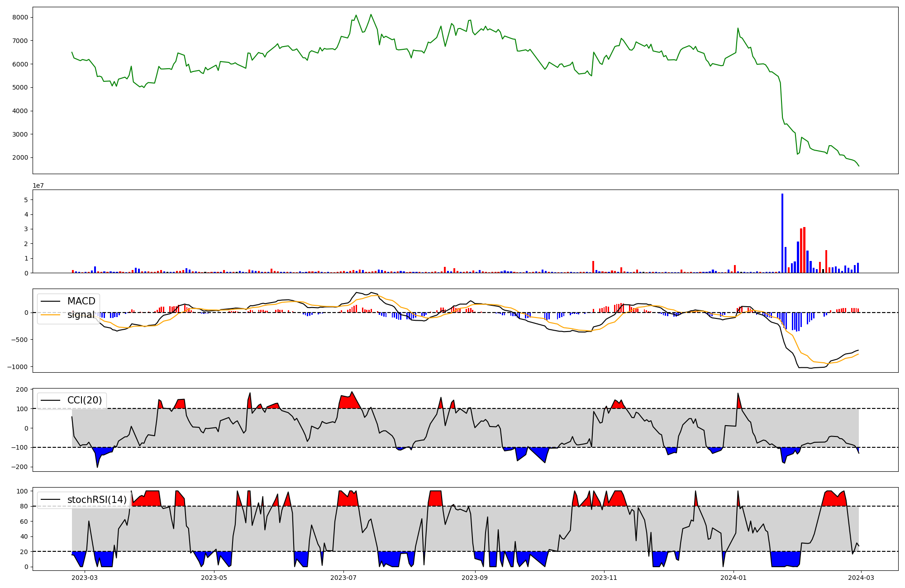Click the CCI(20) legend label

point(85,400)
